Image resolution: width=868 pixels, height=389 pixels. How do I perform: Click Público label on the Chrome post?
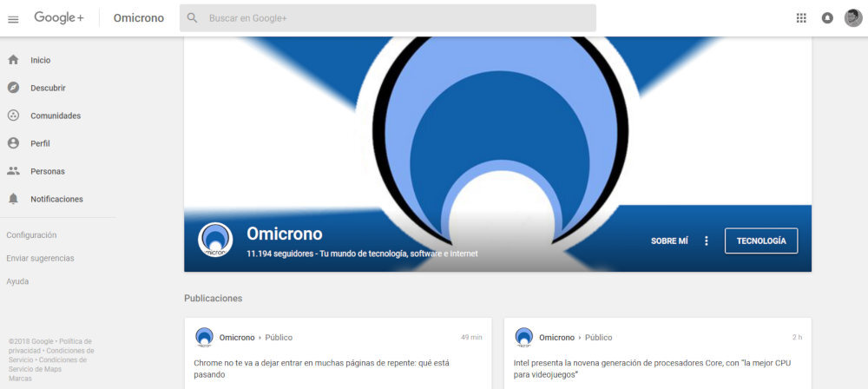coord(279,338)
